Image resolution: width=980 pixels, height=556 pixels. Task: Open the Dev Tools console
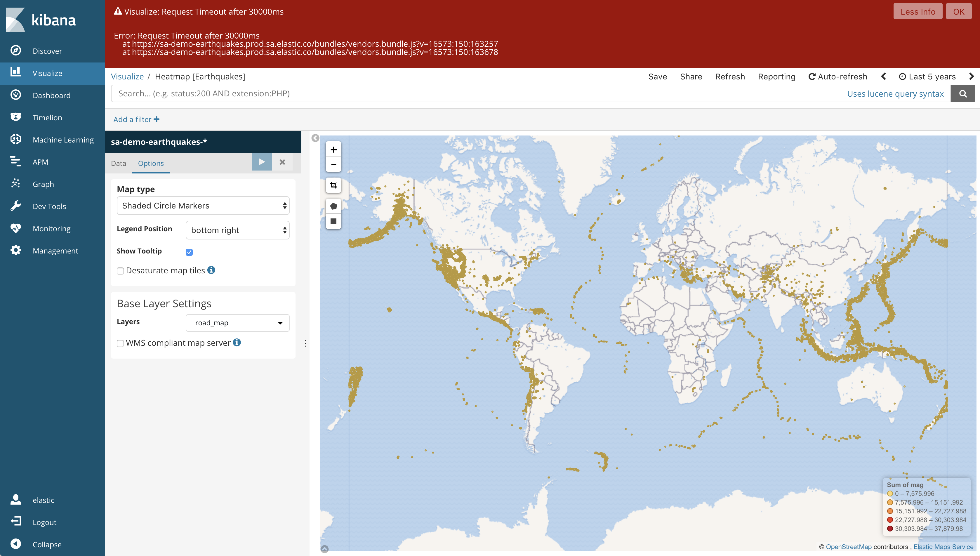pos(49,206)
